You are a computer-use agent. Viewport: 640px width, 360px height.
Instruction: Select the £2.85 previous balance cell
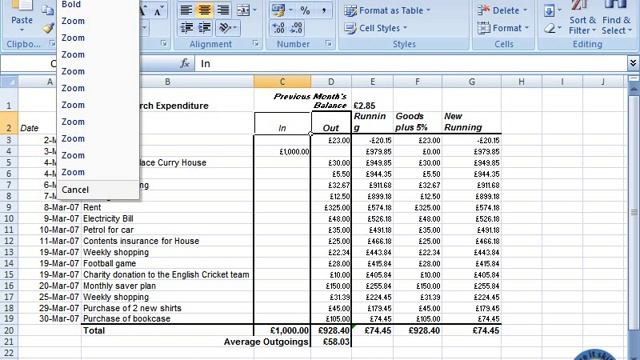372,100
